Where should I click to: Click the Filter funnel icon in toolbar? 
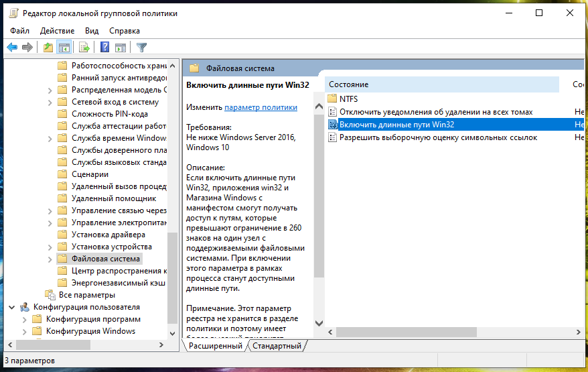click(x=141, y=47)
